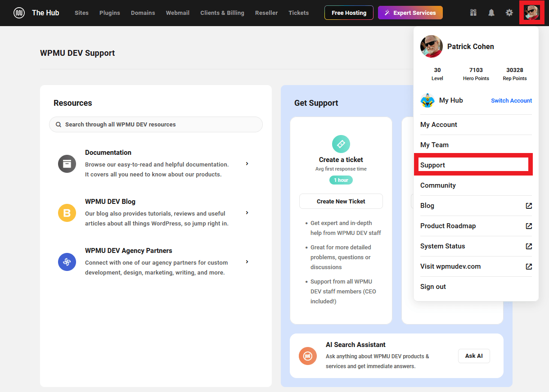Expand the Agency Partners row chevron

point(247,261)
